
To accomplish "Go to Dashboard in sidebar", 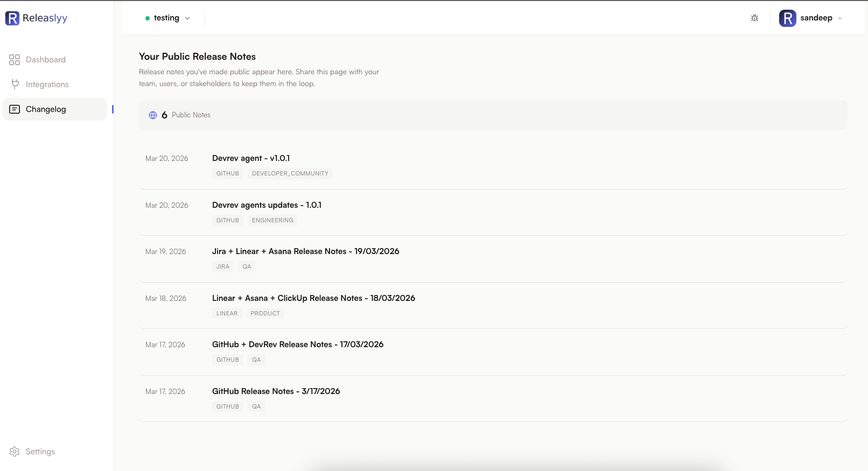I will (x=55, y=60).
